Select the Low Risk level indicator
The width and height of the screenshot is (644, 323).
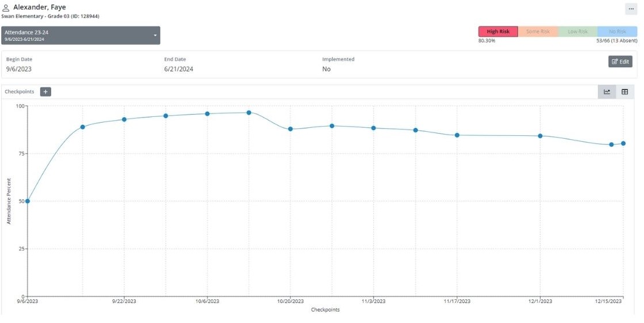point(577,32)
